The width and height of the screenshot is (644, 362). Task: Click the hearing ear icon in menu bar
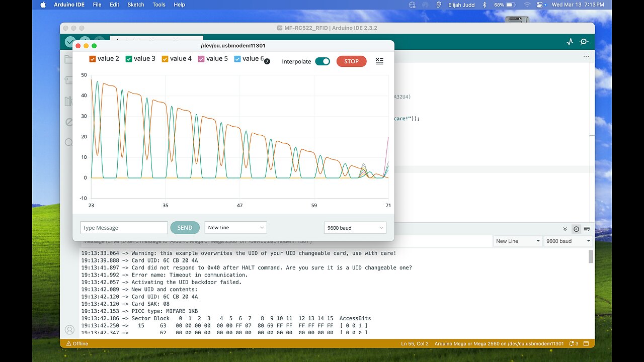tap(438, 5)
